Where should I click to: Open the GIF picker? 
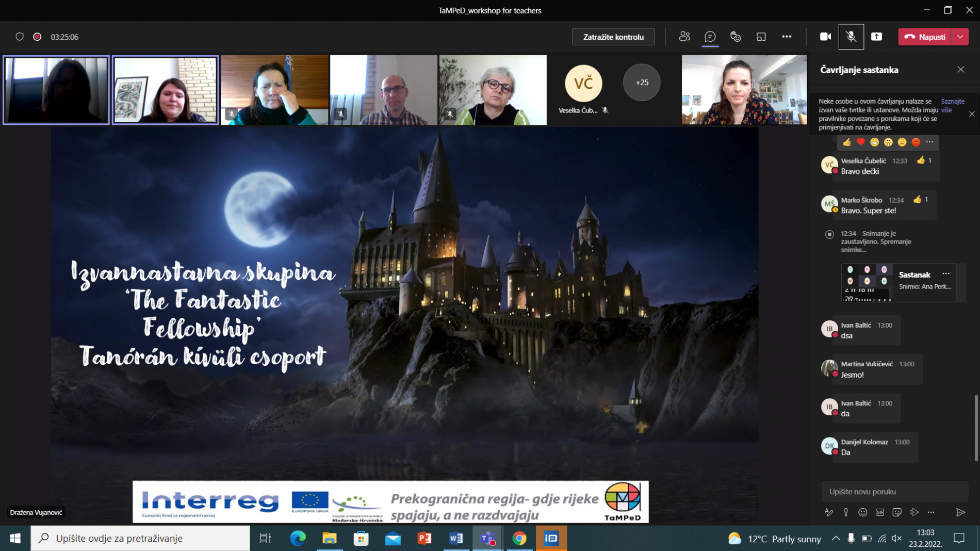point(880,512)
